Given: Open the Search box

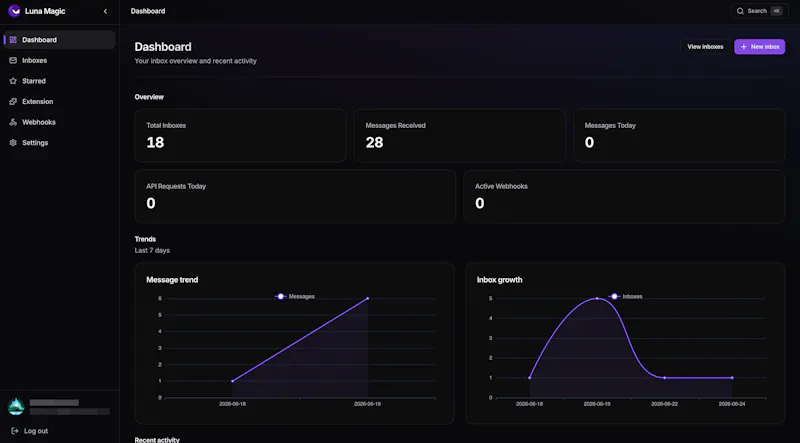Looking at the screenshot, I should point(759,11).
